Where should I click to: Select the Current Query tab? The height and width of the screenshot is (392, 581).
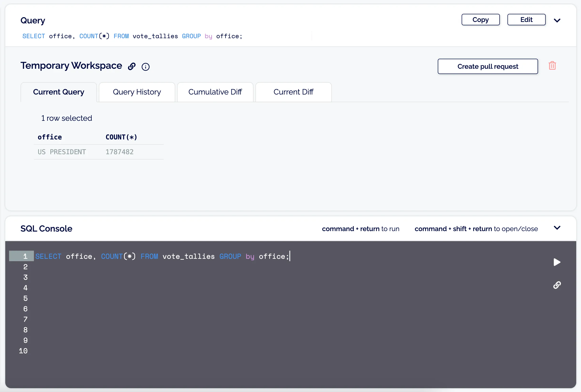tap(58, 92)
